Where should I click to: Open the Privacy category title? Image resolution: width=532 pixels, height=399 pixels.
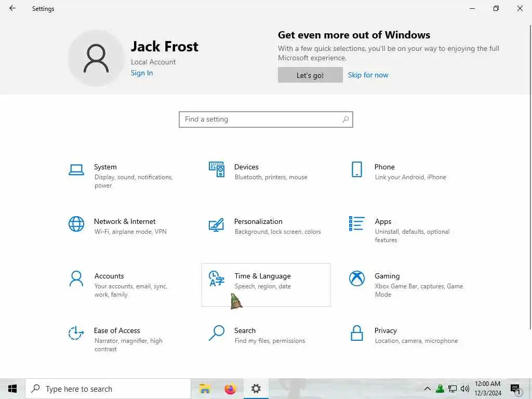click(x=385, y=330)
